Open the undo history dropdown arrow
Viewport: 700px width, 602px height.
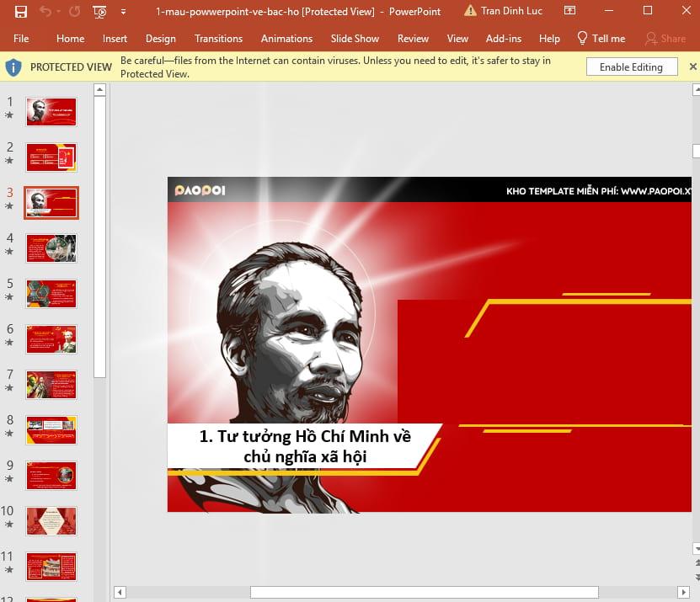(58, 12)
